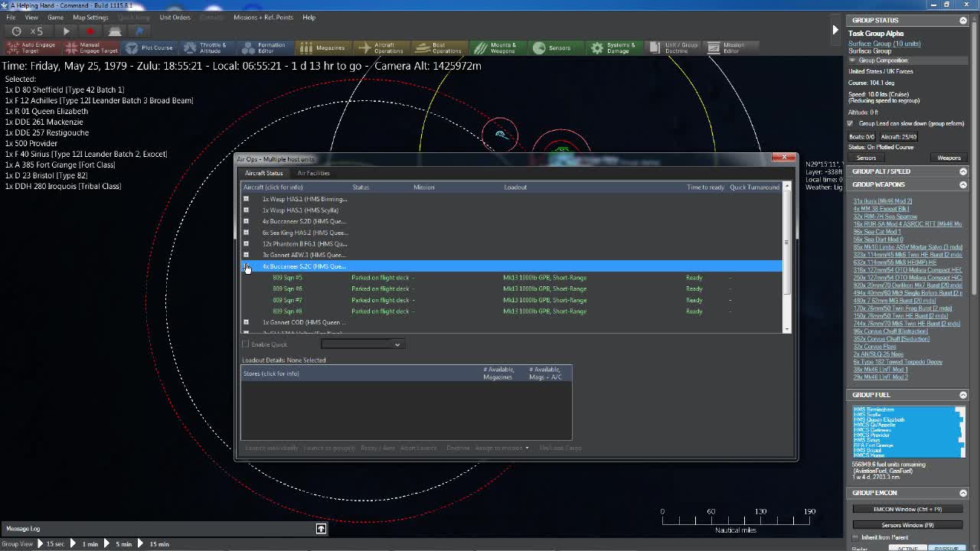Expand the 4x Buccaneer S.2D group
980x551 pixels.
click(246, 221)
